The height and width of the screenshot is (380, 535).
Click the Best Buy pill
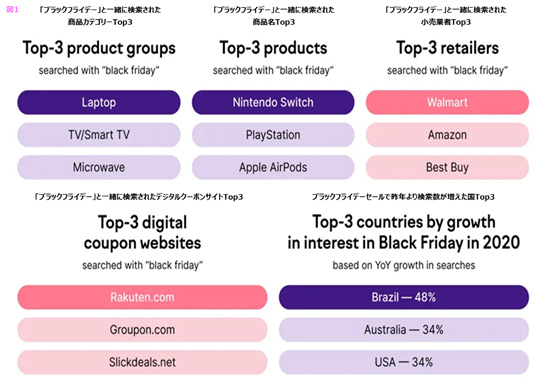pyautogui.click(x=447, y=167)
